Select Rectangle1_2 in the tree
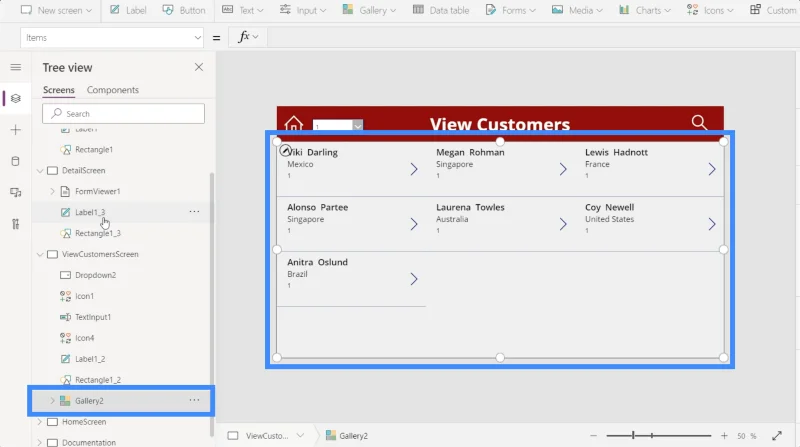Viewport: 800px width, 447px height. (98, 380)
